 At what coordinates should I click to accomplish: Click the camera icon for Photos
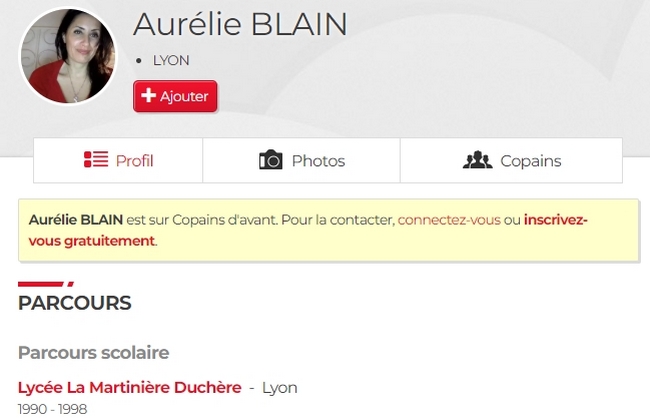pyautogui.click(x=270, y=160)
